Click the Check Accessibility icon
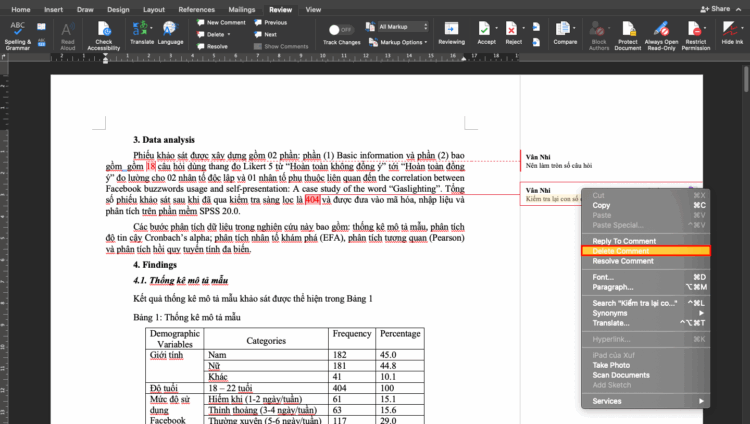This screenshot has width=750, height=424. tap(104, 30)
